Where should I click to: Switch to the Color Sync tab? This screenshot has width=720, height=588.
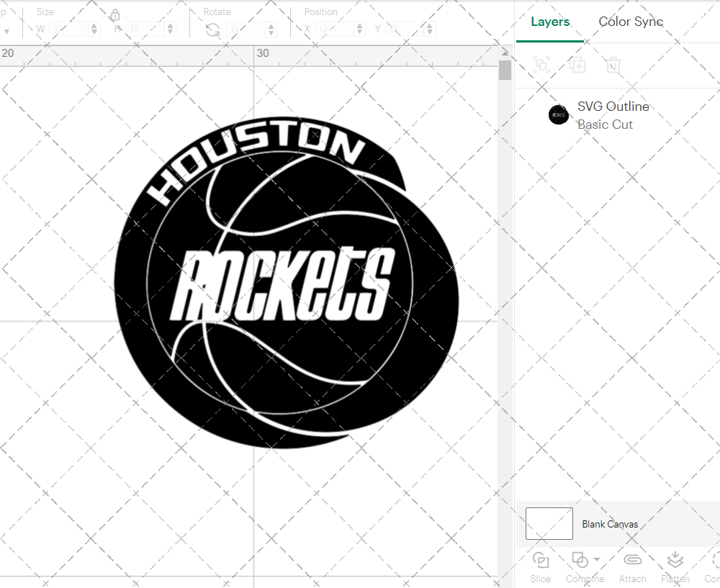pos(631,22)
